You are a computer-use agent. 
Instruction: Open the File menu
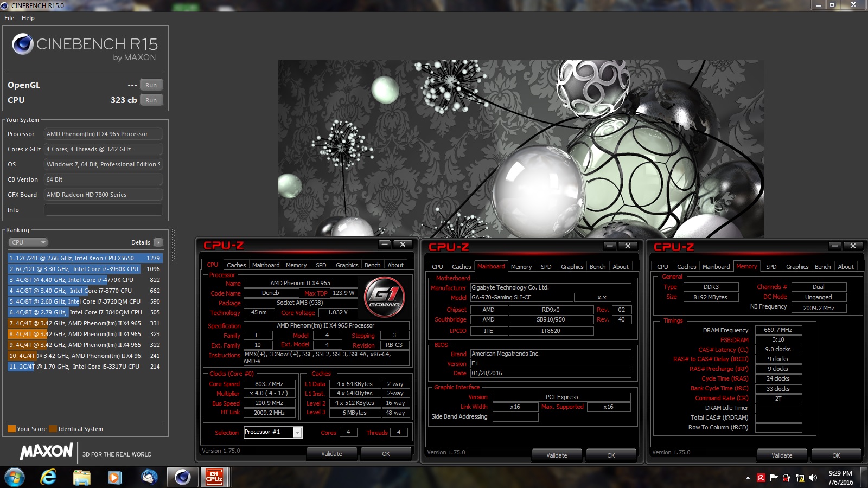tap(9, 18)
